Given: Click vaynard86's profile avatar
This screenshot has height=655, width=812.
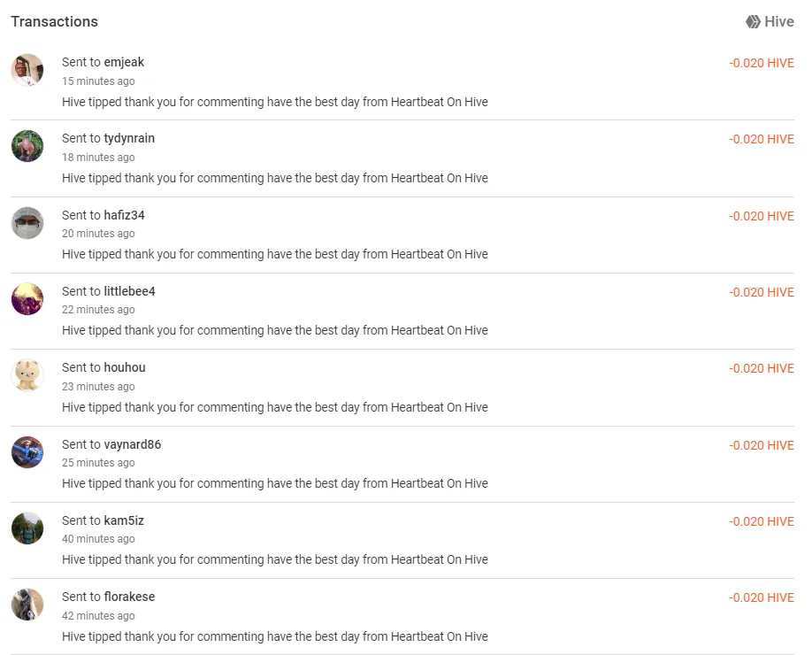Looking at the screenshot, I should [27, 452].
